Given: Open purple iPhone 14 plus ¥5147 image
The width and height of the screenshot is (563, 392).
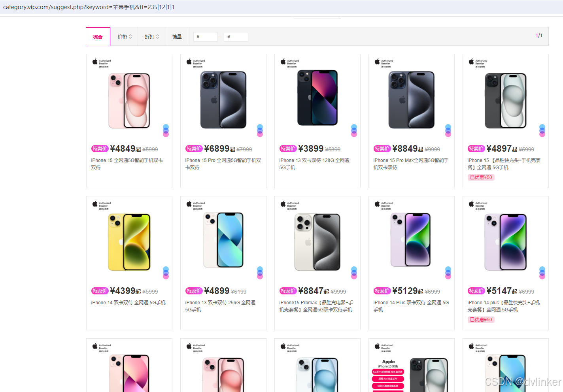Looking at the screenshot, I should coord(506,242).
